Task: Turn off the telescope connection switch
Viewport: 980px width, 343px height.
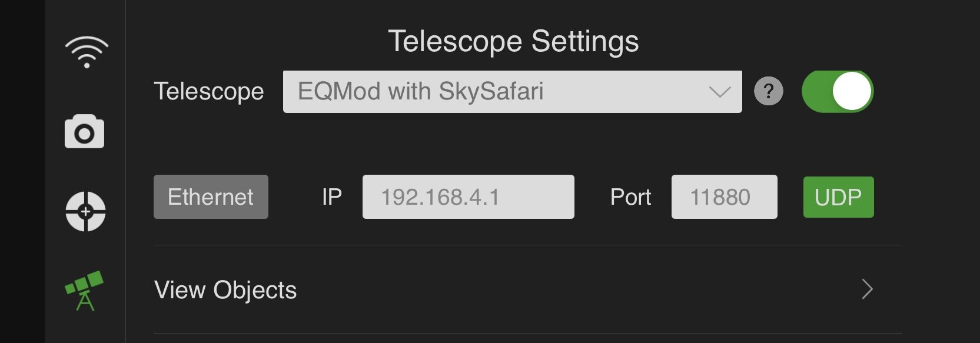Action: click(837, 92)
